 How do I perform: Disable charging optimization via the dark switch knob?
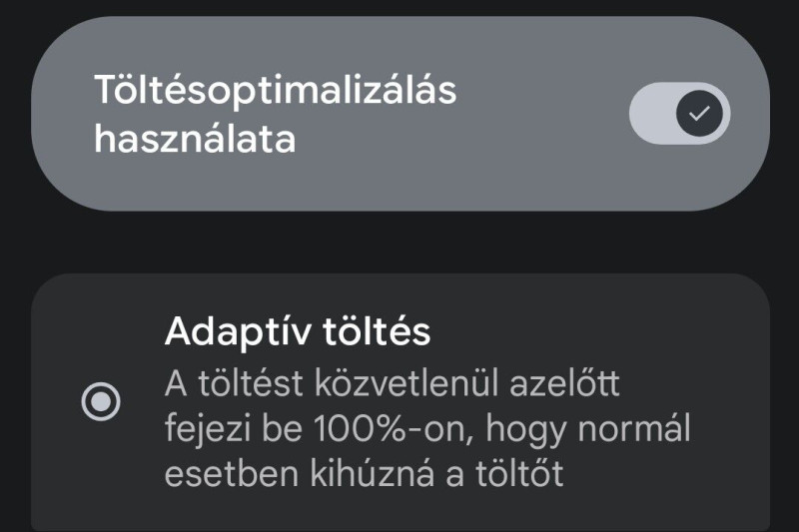(x=700, y=114)
